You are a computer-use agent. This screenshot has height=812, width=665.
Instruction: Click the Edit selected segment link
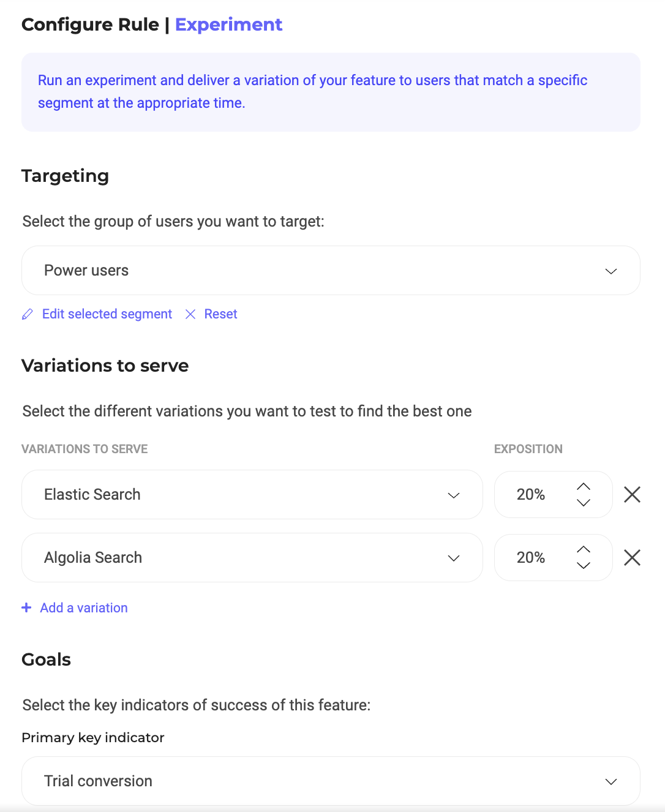[107, 314]
